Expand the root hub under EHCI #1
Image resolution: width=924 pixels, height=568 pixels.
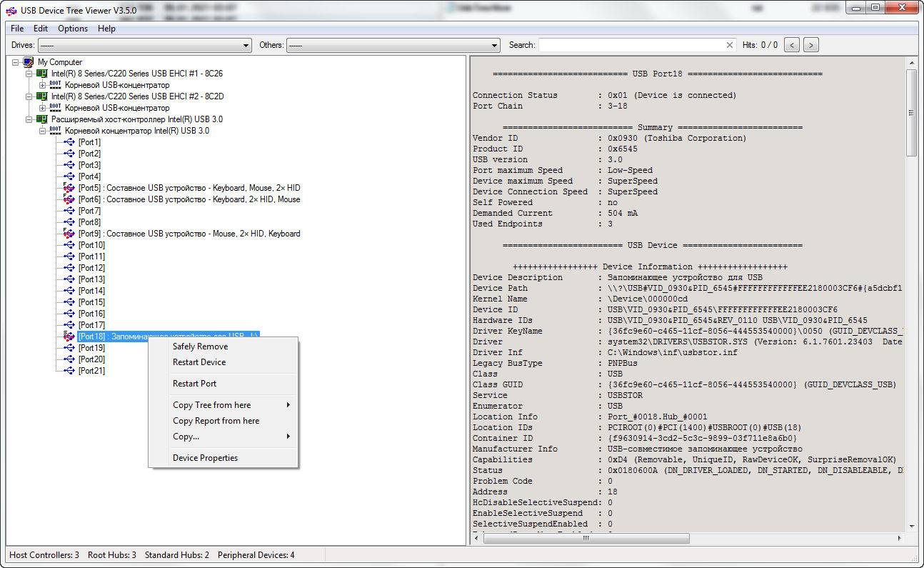pos(43,85)
